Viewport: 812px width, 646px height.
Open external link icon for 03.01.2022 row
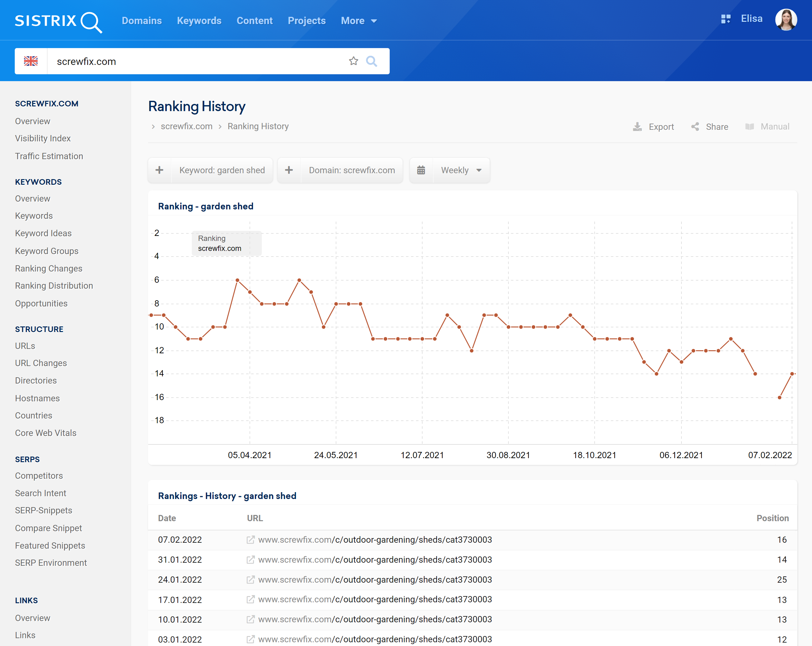(x=250, y=639)
